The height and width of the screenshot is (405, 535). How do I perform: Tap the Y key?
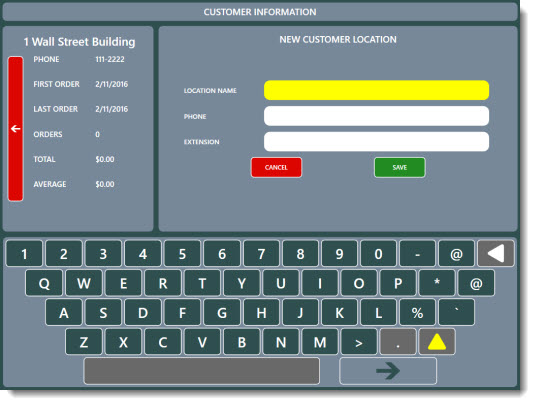[x=242, y=283]
